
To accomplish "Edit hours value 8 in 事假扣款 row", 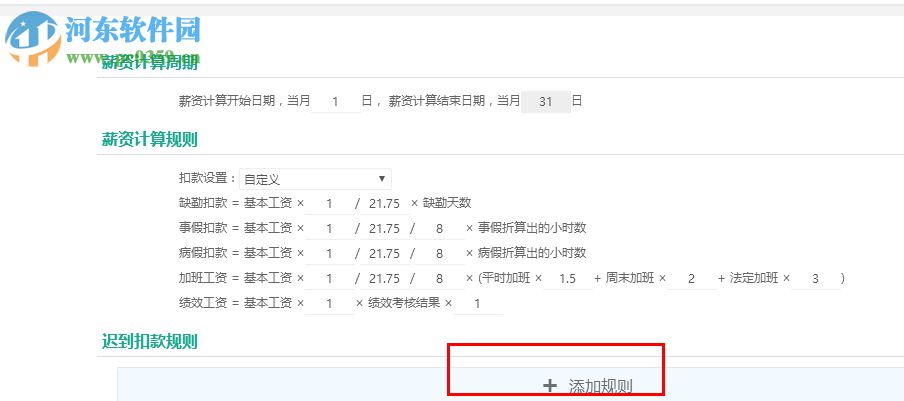I will [x=439, y=228].
